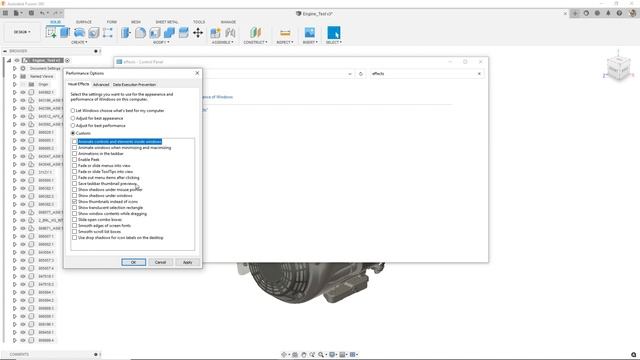
Task: Uncheck Show thumbnails instead of icons
Action: (74, 202)
